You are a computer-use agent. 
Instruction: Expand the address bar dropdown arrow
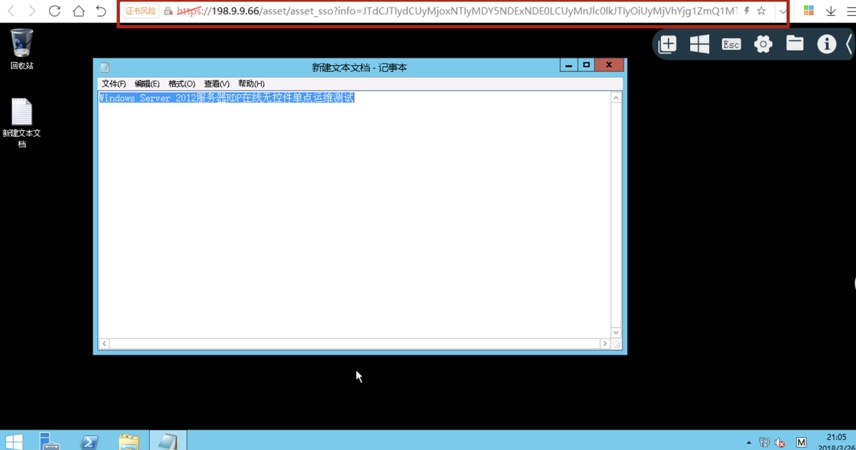783,11
